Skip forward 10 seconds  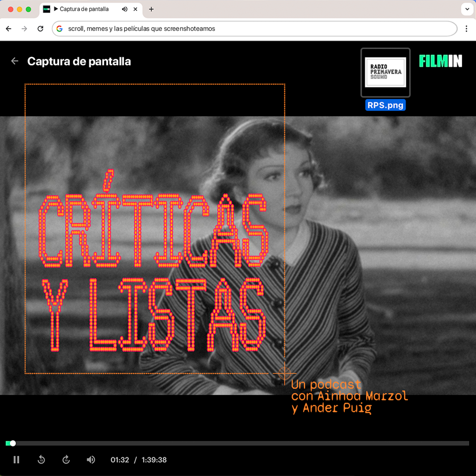66,460
